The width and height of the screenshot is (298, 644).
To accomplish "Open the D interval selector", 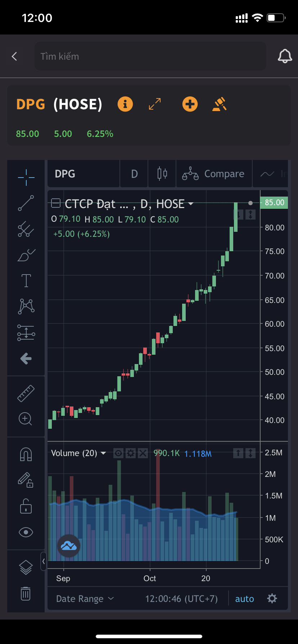I will click(134, 174).
